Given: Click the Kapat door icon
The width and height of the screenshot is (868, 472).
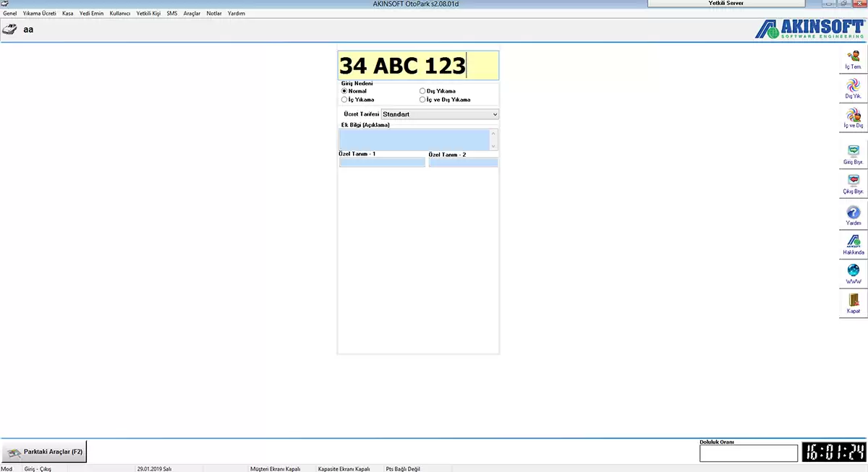Looking at the screenshot, I should [x=854, y=302].
